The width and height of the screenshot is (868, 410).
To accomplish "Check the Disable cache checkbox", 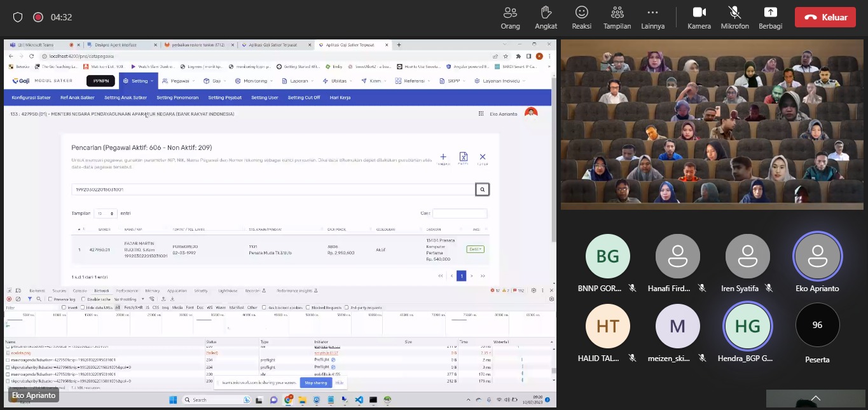I will [84, 299].
